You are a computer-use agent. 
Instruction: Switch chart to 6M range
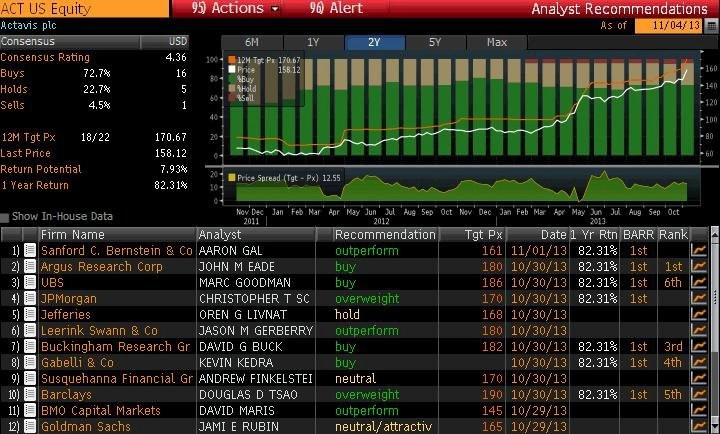click(252, 42)
